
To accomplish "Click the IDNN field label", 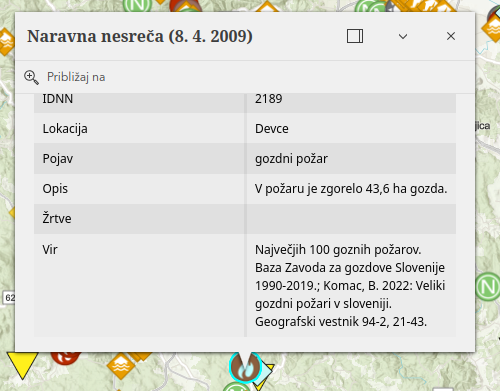I will (58, 99).
